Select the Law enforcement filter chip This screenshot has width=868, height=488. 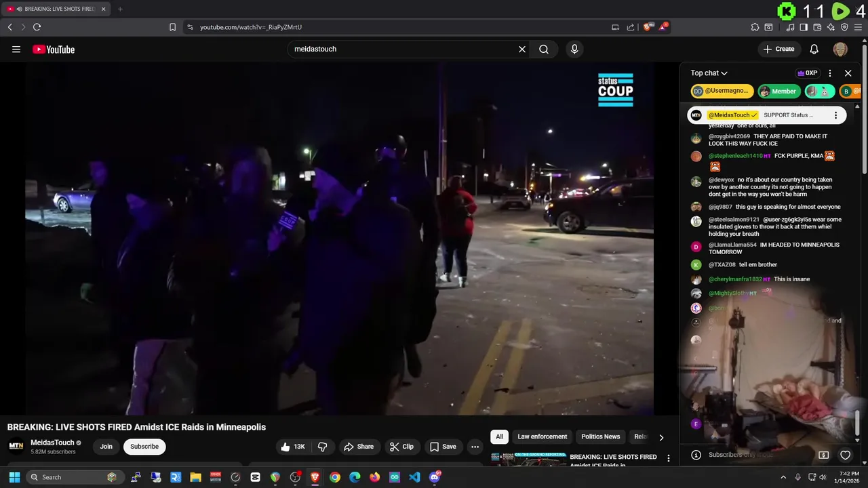click(542, 436)
